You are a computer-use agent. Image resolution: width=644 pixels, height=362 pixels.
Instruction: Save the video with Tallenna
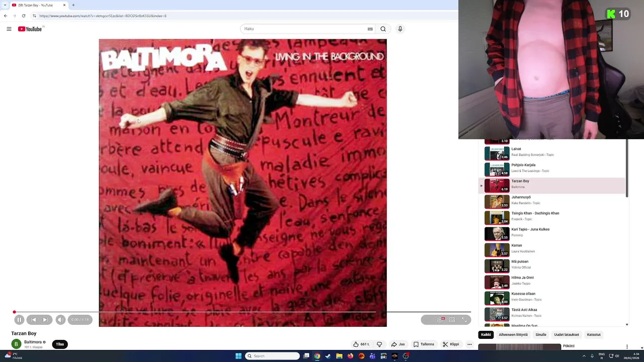click(424, 344)
